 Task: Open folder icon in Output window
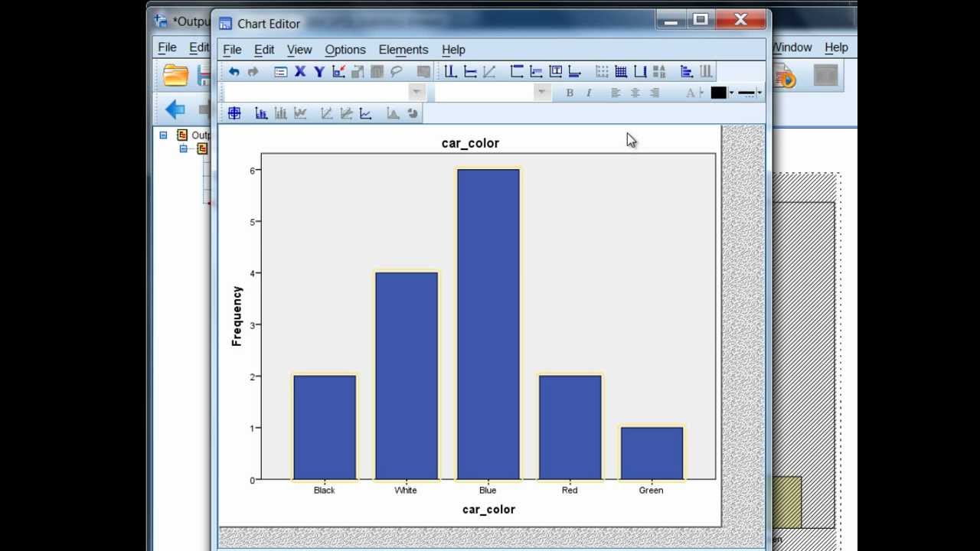pyautogui.click(x=175, y=75)
